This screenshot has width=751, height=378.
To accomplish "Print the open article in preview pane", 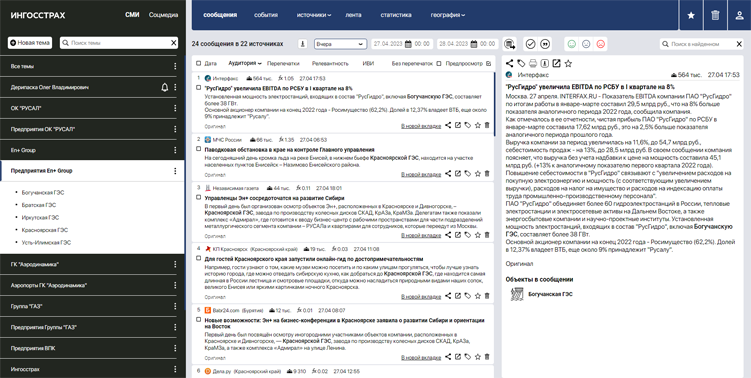I will click(533, 63).
